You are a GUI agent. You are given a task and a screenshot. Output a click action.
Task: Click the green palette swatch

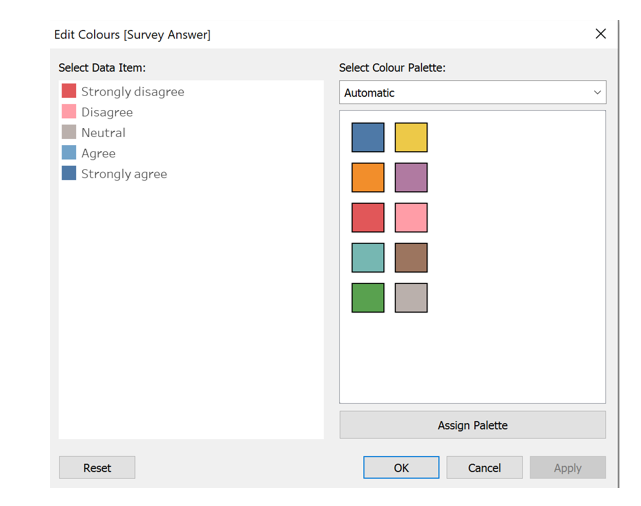(x=368, y=297)
